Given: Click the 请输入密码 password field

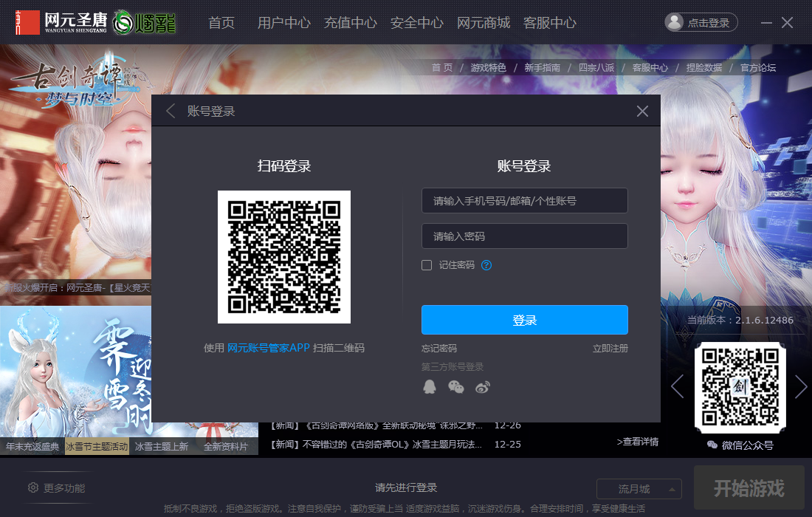Looking at the screenshot, I should (524, 236).
